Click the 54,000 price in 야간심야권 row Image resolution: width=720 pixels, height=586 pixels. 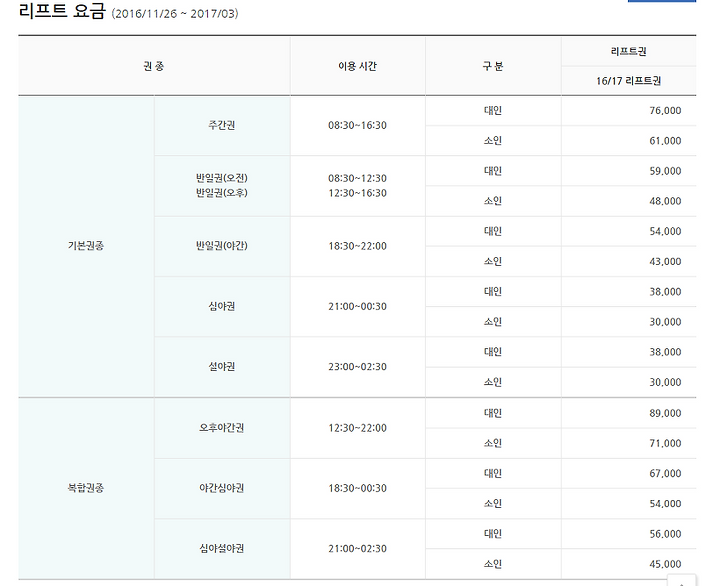665,503
